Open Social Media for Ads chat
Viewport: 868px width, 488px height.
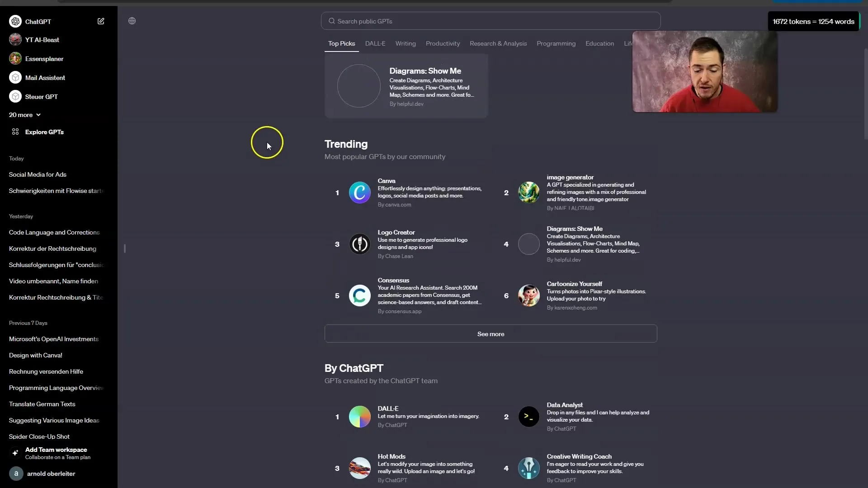point(38,174)
